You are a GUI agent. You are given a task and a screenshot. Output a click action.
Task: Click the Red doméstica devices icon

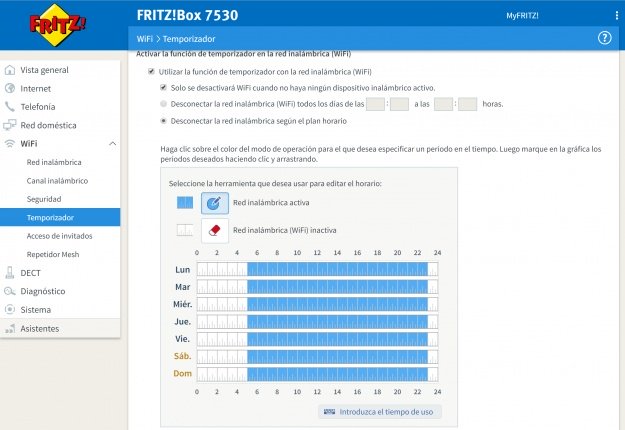point(10,125)
